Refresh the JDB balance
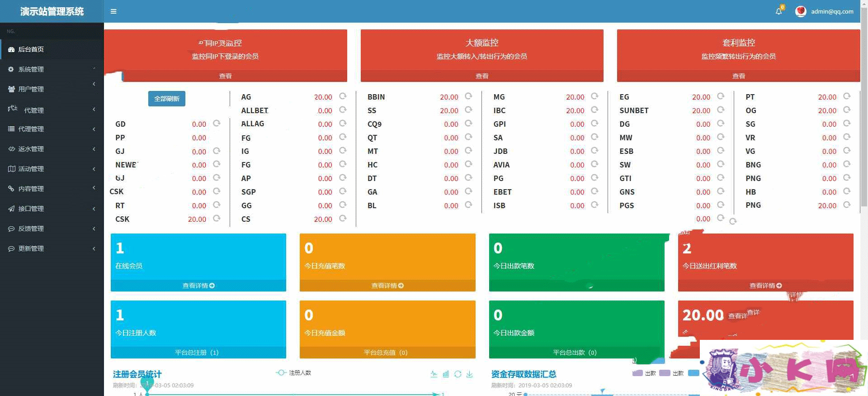Screen dimensions: 868x396 594,151
